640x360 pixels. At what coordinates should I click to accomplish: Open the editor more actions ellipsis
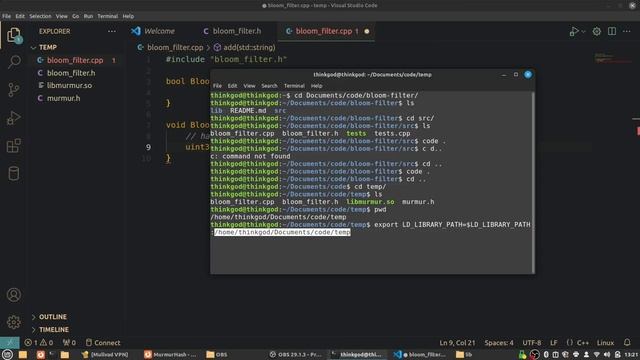tap(627, 31)
